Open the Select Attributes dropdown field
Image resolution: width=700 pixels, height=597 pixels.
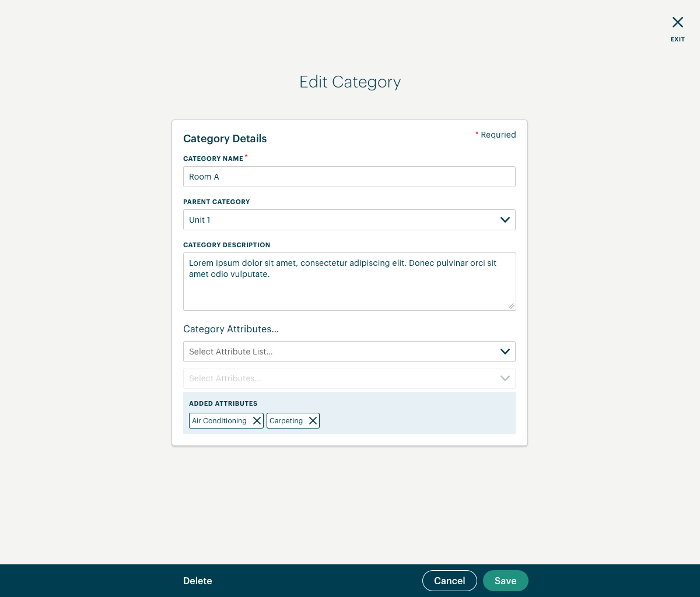349,378
